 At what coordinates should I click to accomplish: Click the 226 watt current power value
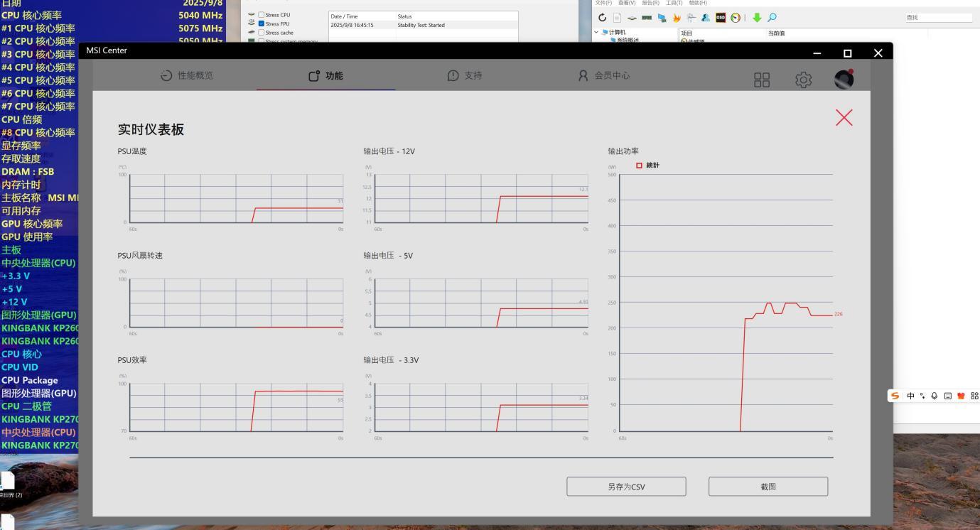pos(839,314)
